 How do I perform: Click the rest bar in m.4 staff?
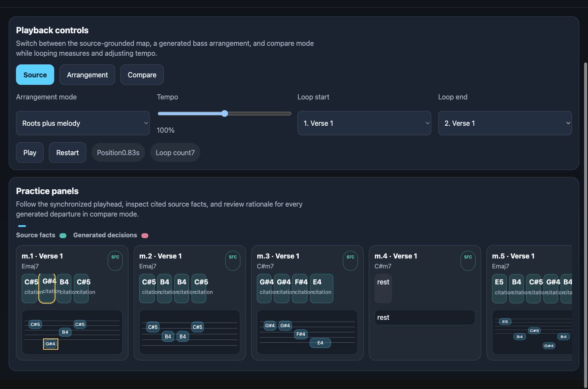[x=425, y=317]
